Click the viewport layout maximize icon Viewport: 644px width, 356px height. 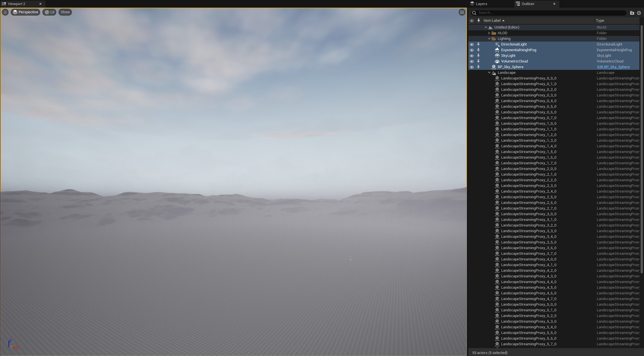coord(462,12)
